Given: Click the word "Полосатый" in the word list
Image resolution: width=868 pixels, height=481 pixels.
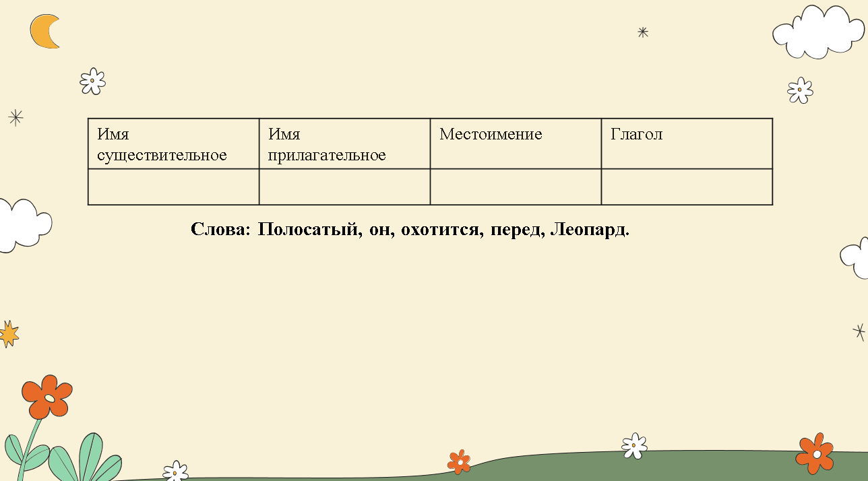Looking at the screenshot, I should pos(309,230).
